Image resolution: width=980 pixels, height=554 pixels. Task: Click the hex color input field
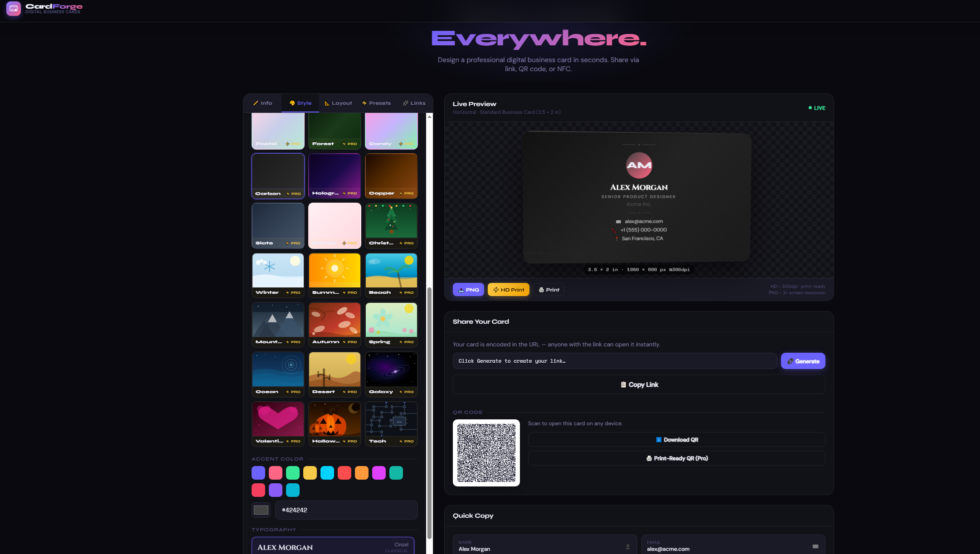[x=346, y=510]
